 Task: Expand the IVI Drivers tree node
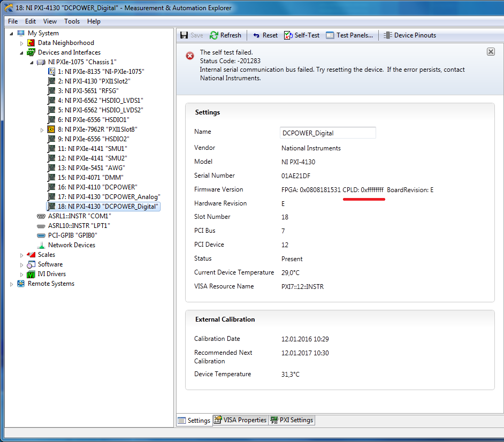(x=21, y=275)
